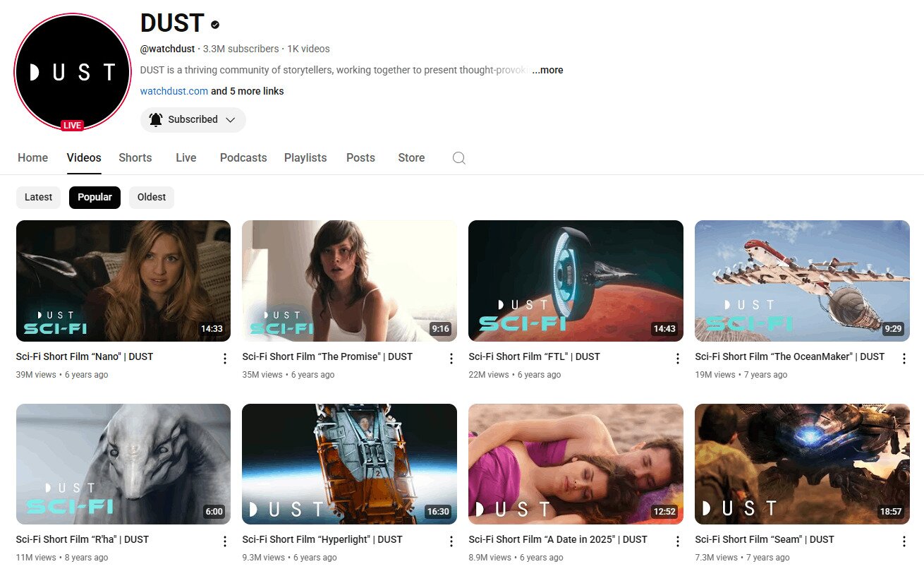The image size is (924, 576).
Task: Click "7.3M views" under the Seam video
Action: pyautogui.click(x=717, y=558)
